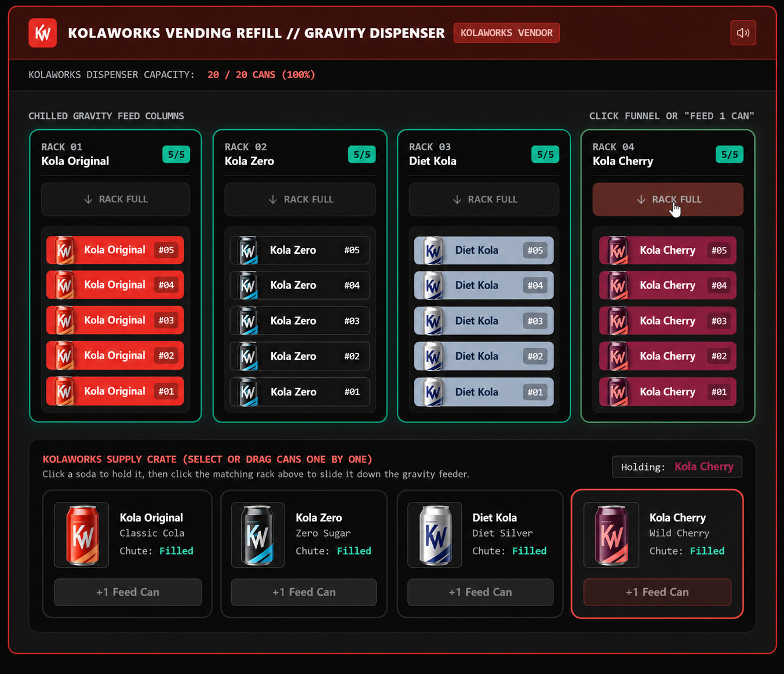Image resolution: width=784 pixels, height=674 pixels.
Task: Feed one Kola Original can
Action: 128,592
